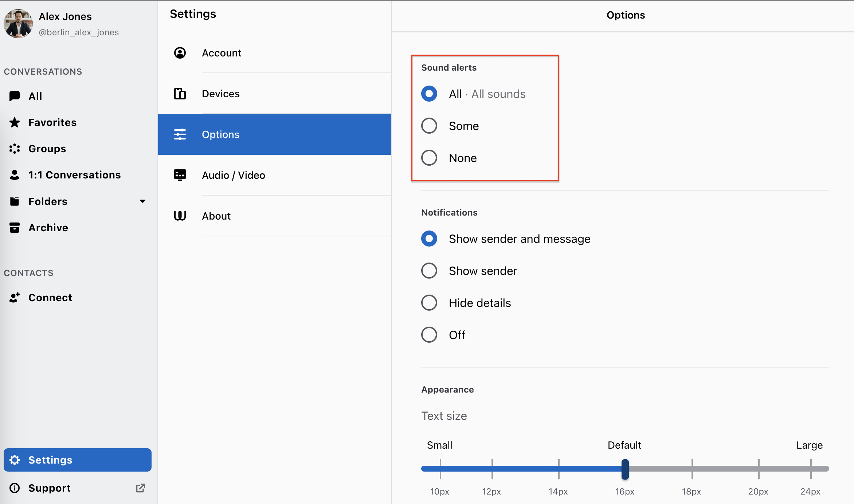Click the Settings button in sidebar
This screenshot has height=504, width=854.
[x=77, y=460]
